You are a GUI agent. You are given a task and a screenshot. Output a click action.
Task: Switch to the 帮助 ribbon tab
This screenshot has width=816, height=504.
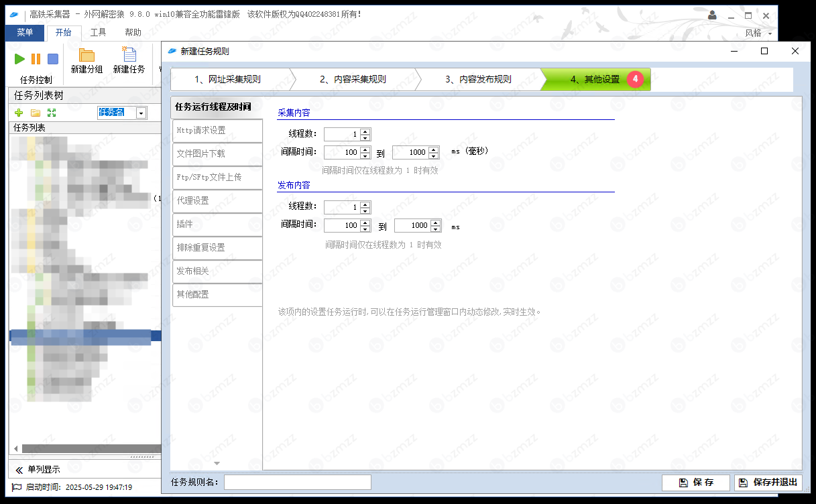click(133, 33)
